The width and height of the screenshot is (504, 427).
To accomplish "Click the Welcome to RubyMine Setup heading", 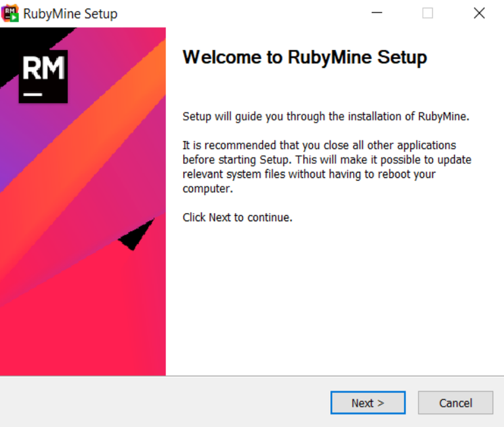I will point(304,58).
